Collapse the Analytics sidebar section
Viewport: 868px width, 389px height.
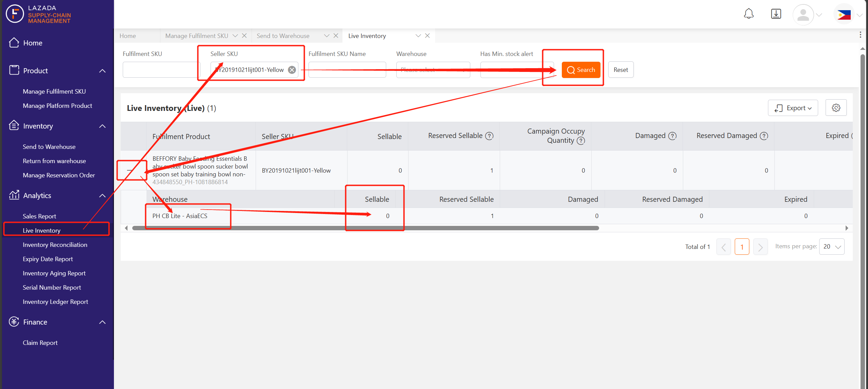pos(102,196)
